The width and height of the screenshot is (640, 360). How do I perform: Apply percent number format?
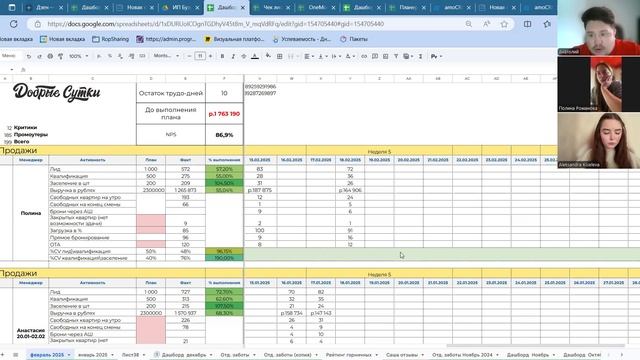(x=109, y=56)
